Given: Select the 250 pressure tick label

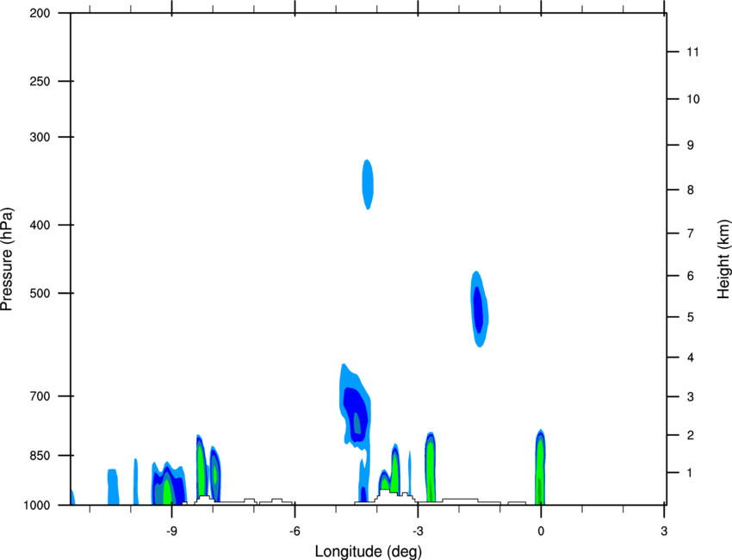Looking at the screenshot, I should 40,81.
